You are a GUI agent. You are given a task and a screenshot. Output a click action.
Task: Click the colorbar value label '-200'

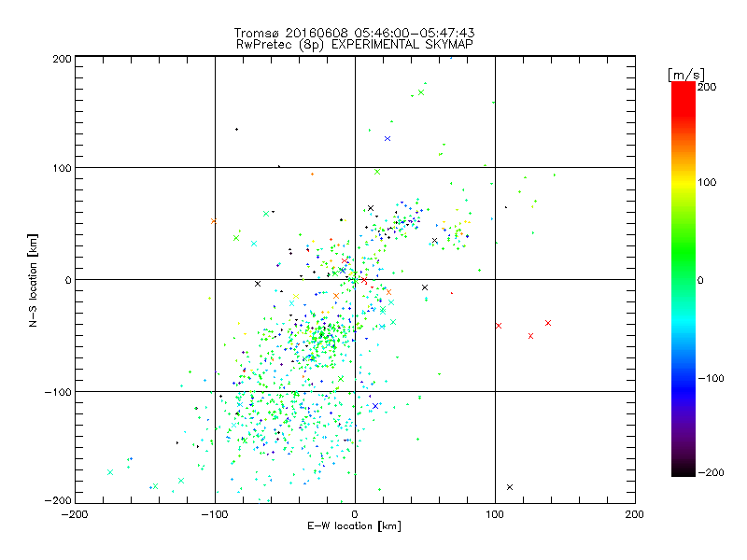point(711,472)
